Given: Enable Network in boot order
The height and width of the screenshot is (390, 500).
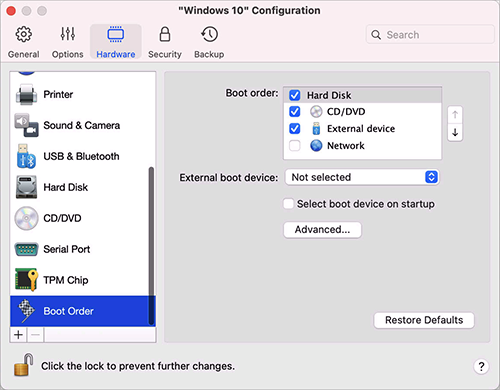Looking at the screenshot, I should (295, 146).
